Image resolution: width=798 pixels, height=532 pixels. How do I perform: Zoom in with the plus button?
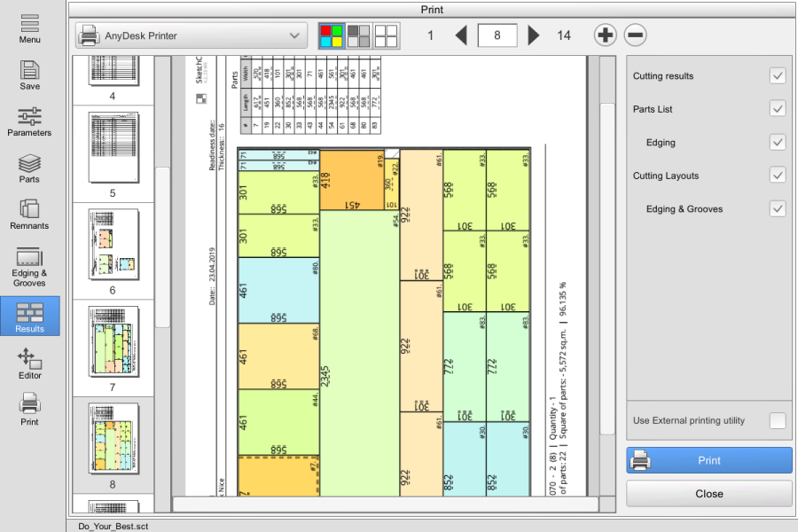[605, 35]
